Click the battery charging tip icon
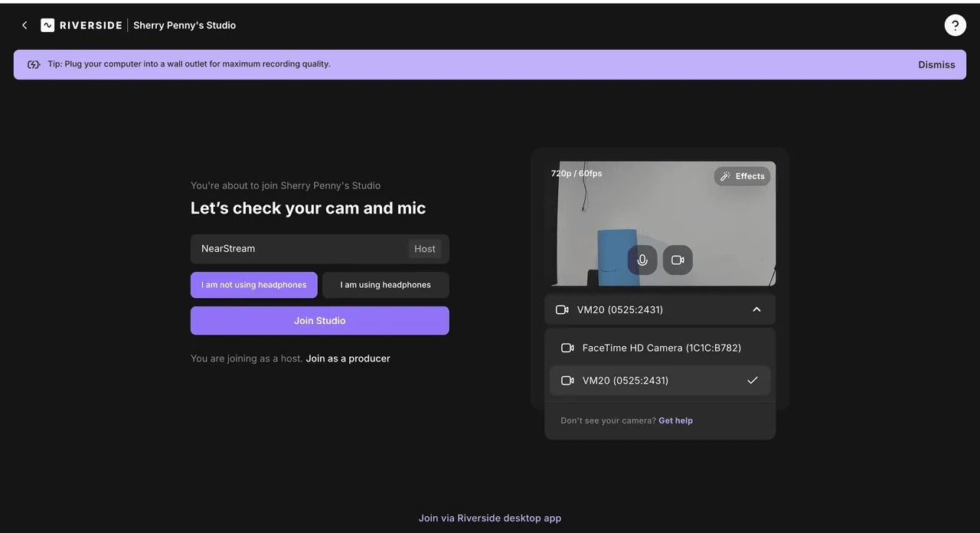This screenshot has width=980, height=533. [x=34, y=64]
